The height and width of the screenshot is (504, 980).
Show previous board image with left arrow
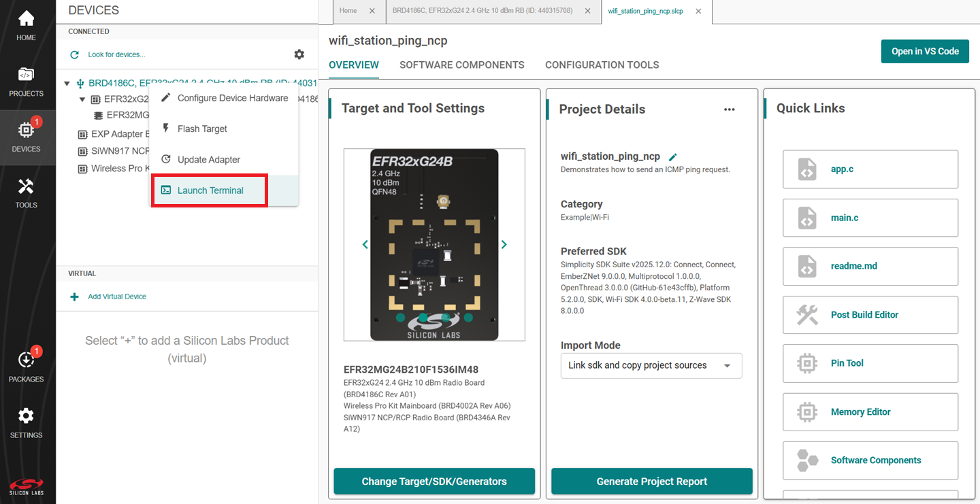click(365, 244)
